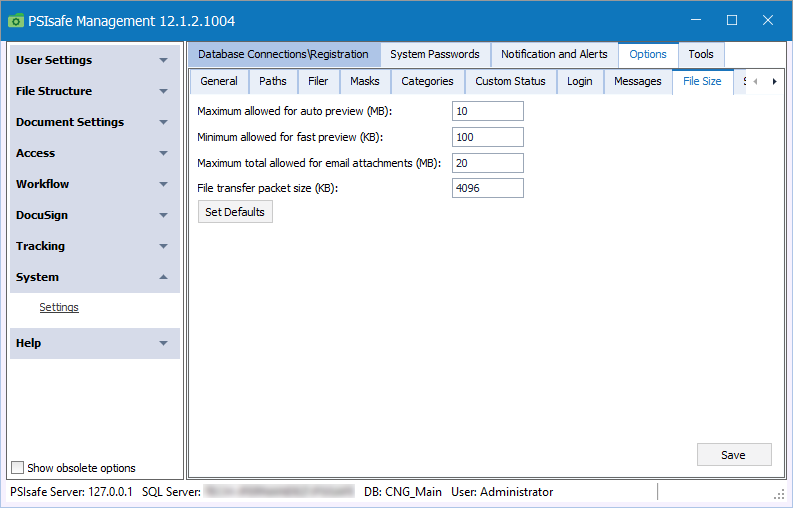
Task: Focus the fast preview minimum KB field
Action: [488, 137]
